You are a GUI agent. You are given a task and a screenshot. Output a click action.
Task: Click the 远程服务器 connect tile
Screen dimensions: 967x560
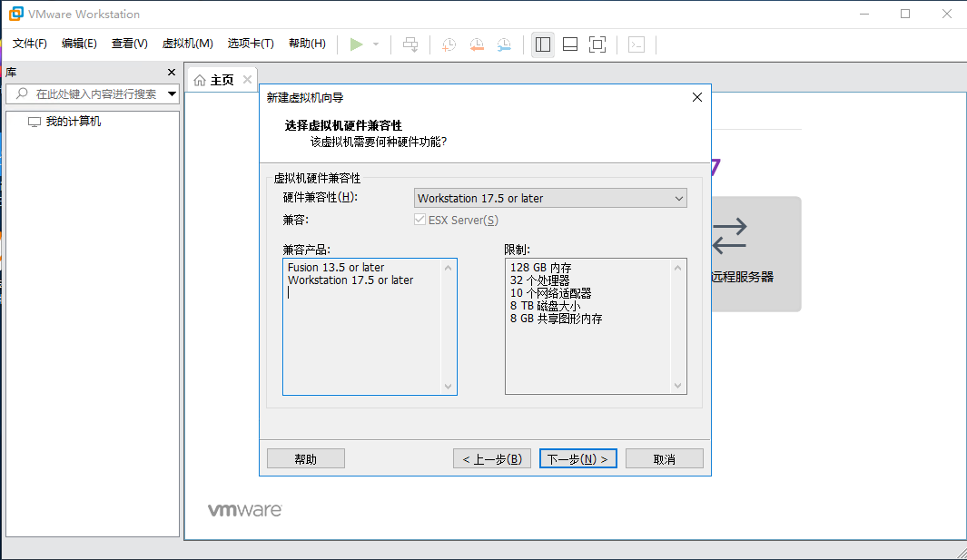click(x=756, y=253)
